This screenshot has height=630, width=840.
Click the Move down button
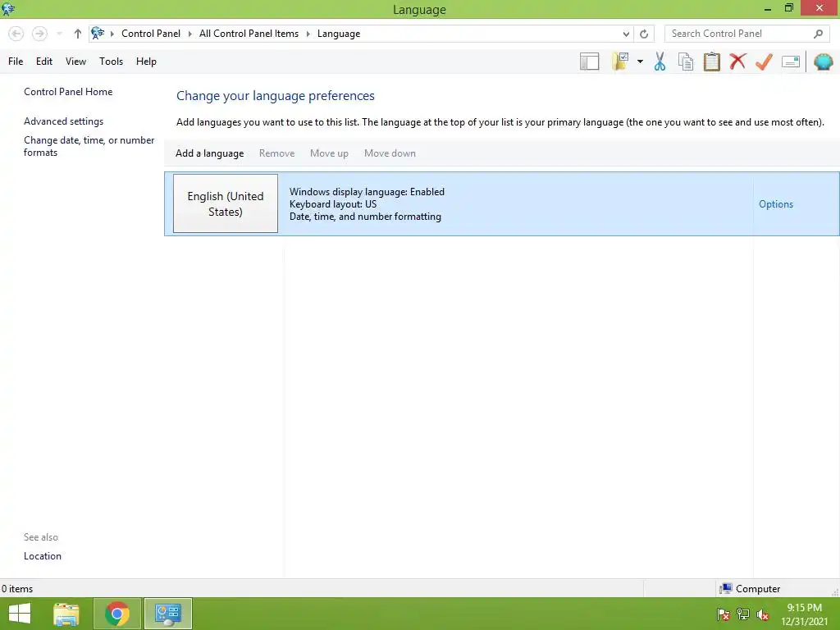(x=390, y=153)
